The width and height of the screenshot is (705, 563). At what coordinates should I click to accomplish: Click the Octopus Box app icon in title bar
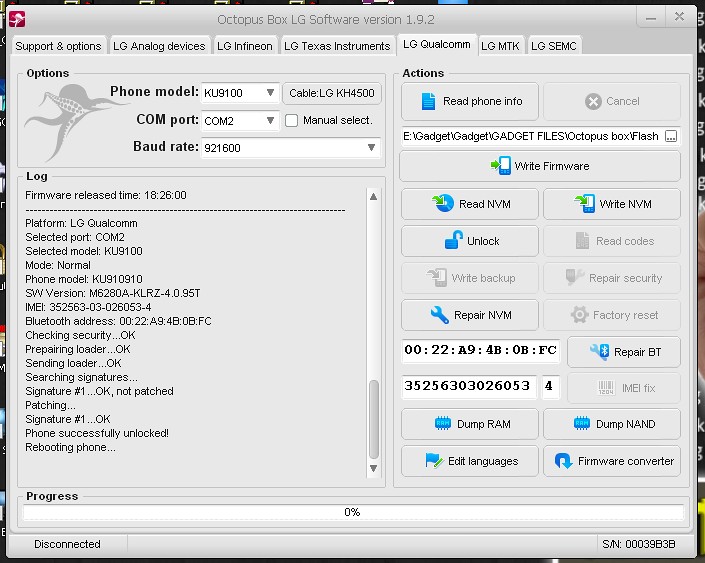17,19
